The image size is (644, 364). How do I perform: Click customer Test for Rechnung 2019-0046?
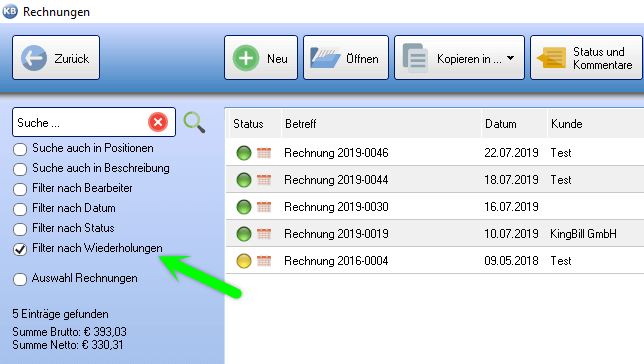[x=561, y=153]
